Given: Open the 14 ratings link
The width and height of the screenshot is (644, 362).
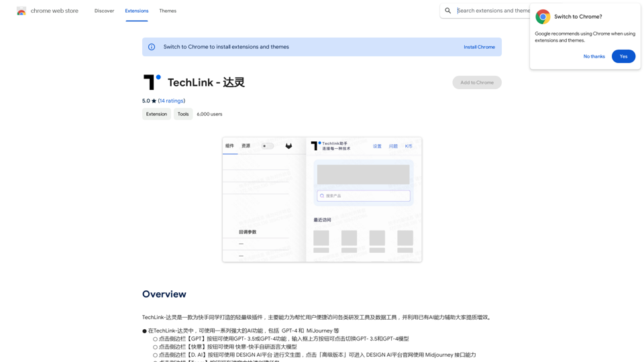Looking at the screenshot, I should click(x=172, y=101).
